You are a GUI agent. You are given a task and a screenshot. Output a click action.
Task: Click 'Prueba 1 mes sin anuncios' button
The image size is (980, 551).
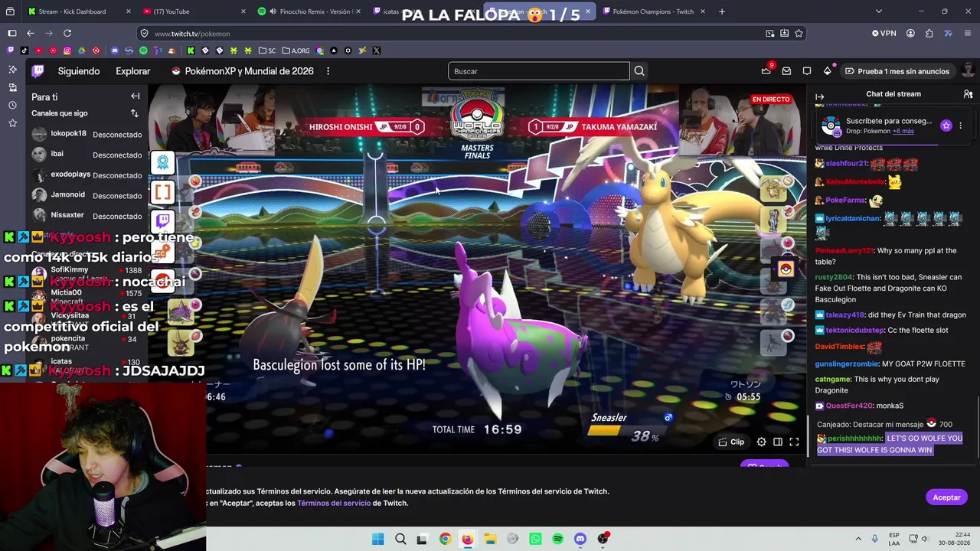[897, 71]
